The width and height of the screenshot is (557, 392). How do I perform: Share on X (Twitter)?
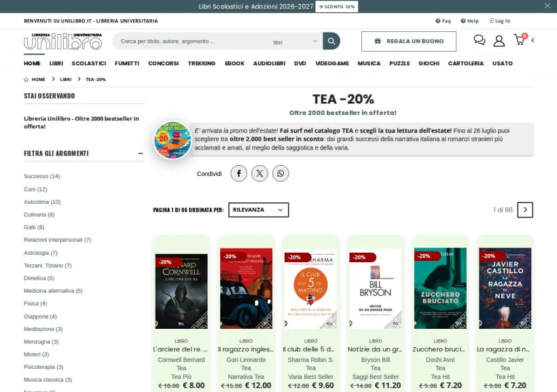tap(259, 173)
